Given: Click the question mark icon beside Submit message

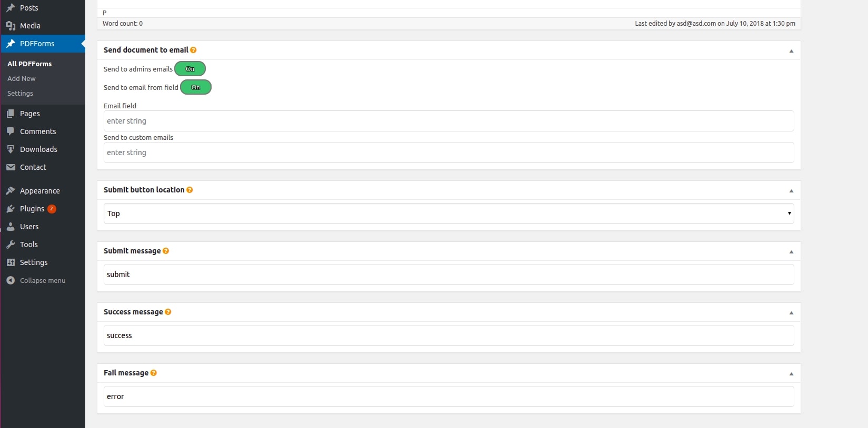Looking at the screenshot, I should [166, 251].
